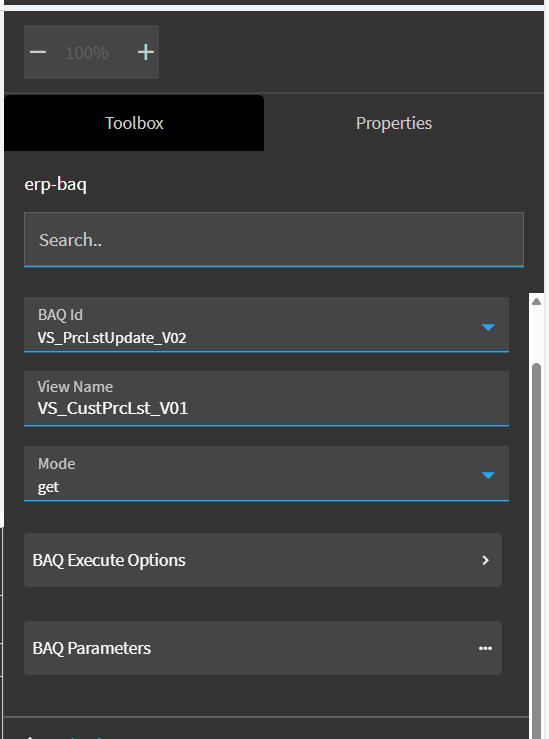
Task: Switch to the Properties tab
Action: click(394, 123)
